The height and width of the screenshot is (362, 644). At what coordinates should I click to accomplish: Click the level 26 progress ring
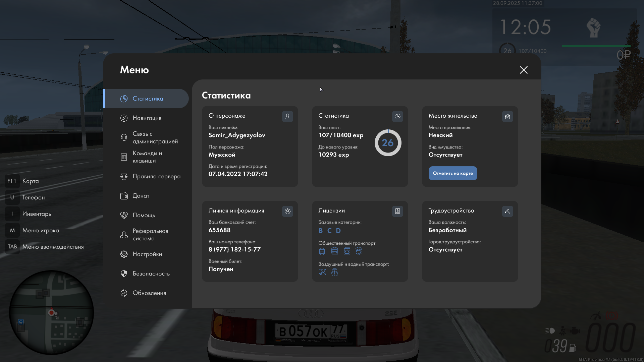pyautogui.click(x=388, y=143)
